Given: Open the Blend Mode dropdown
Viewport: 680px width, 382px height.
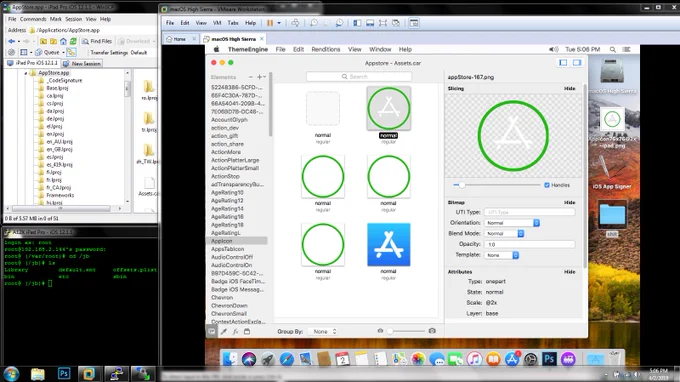Looking at the screenshot, I should pos(504,234).
